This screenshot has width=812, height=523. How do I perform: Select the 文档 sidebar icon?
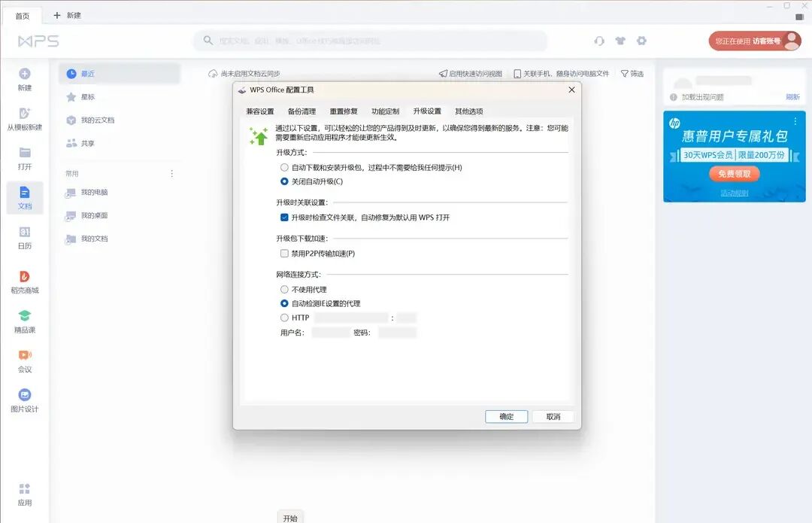coord(24,193)
